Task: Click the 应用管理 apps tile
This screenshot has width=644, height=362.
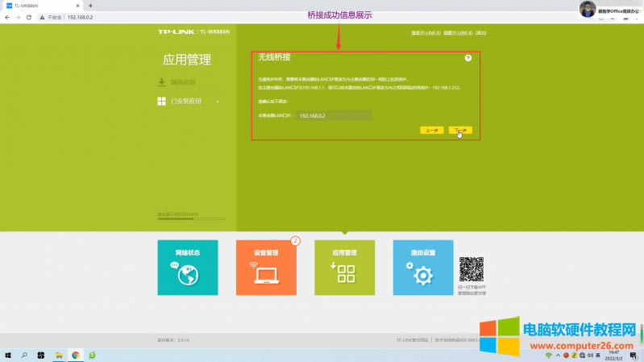Action: coord(344,268)
